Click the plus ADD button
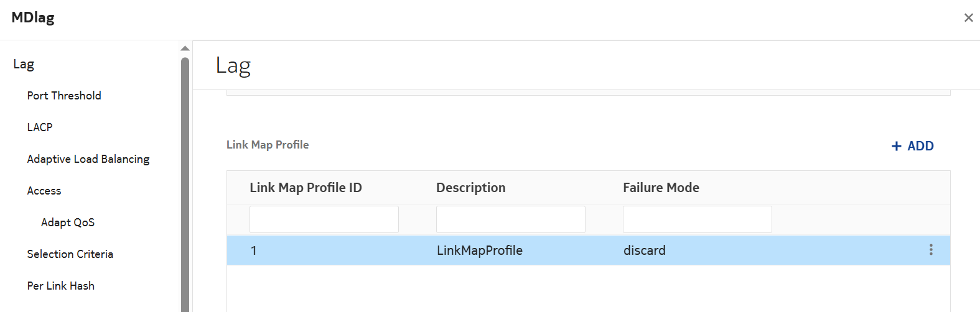This screenshot has width=980, height=312. [x=912, y=146]
